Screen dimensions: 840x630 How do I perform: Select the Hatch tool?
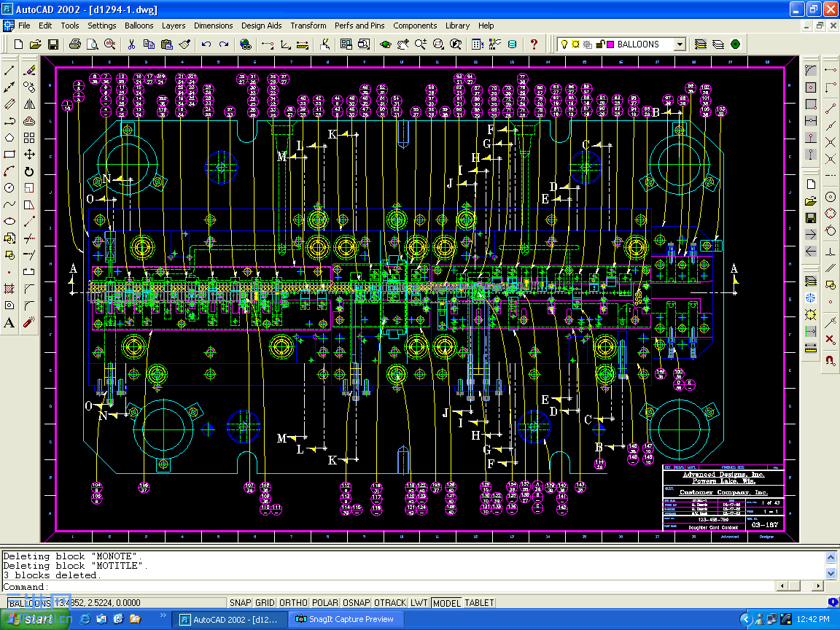(9, 289)
